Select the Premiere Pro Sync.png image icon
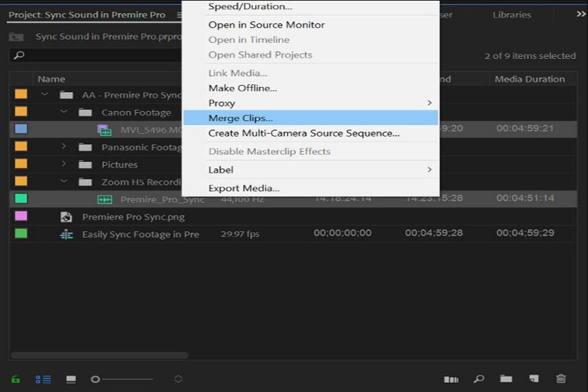This screenshot has width=588, height=392. [67, 217]
